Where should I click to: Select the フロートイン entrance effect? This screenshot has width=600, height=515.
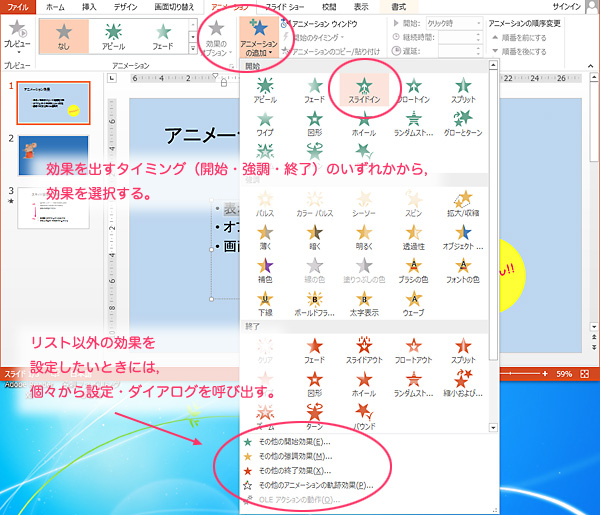pyautogui.click(x=414, y=90)
